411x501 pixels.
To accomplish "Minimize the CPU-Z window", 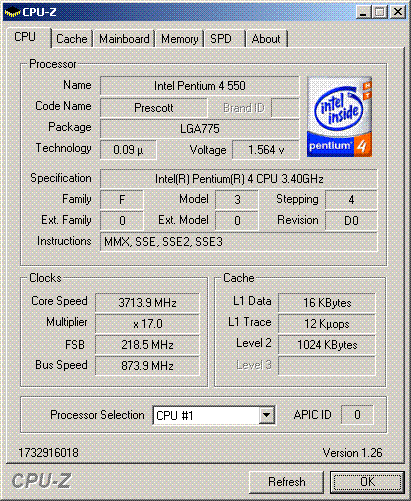I will coord(363,12).
